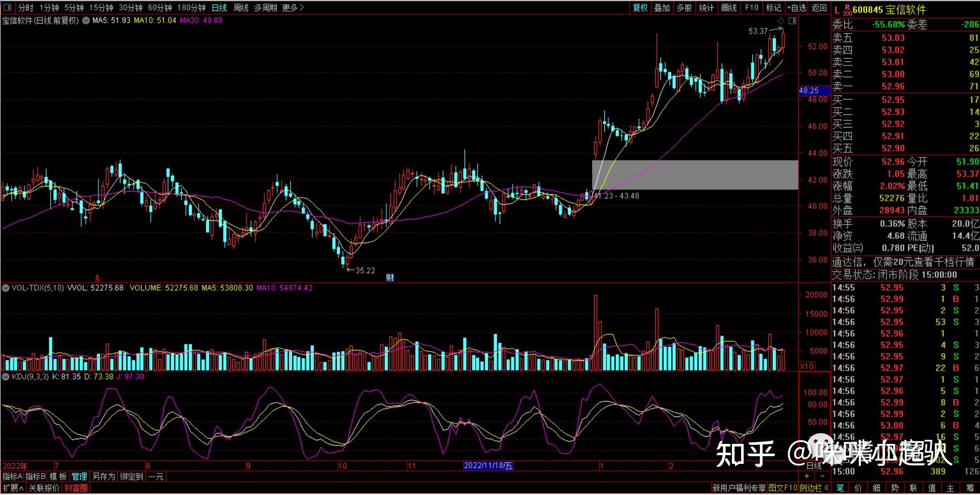Select the 势 trend tab

(x=895, y=488)
